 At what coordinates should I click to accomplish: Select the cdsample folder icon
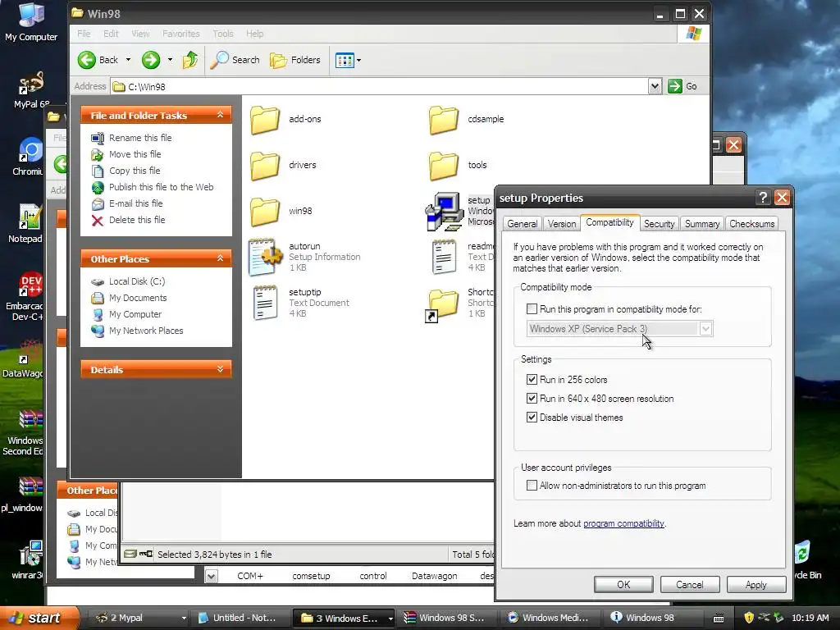tap(444, 120)
